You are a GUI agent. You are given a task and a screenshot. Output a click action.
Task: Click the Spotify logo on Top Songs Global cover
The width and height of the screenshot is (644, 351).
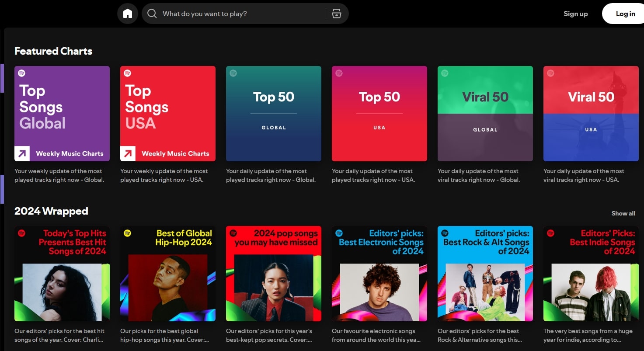21,73
